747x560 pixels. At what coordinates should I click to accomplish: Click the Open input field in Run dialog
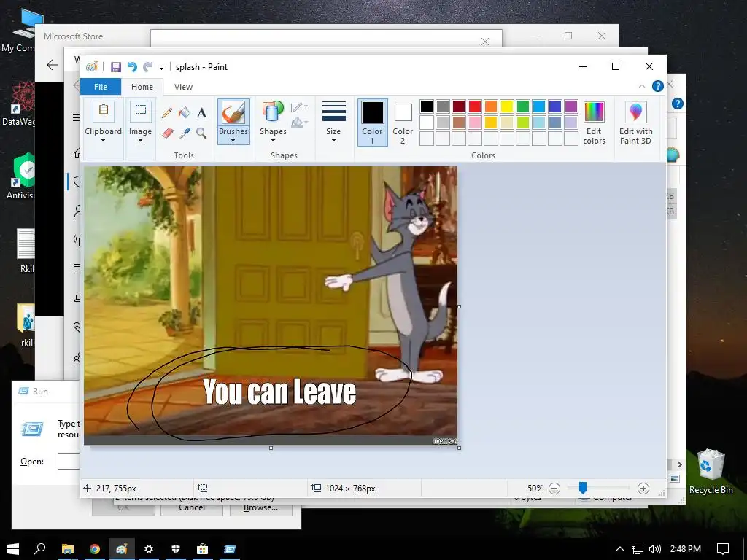pos(69,461)
